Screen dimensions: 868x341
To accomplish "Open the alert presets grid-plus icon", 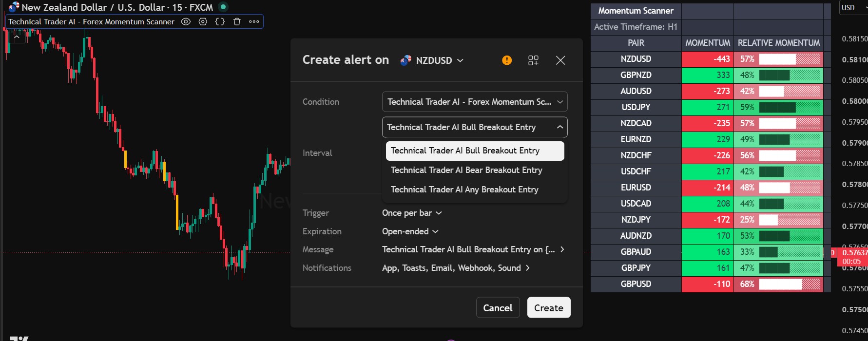I will [x=533, y=60].
